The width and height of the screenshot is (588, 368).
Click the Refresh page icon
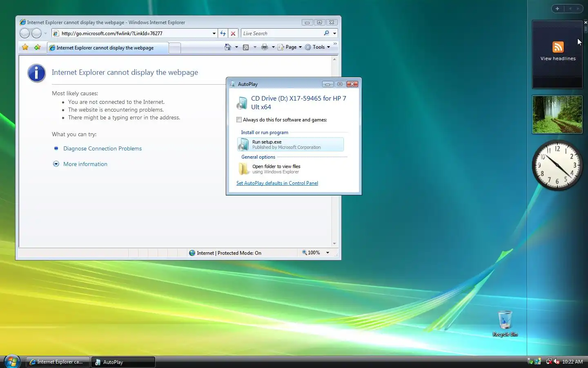tap(223, 34)
